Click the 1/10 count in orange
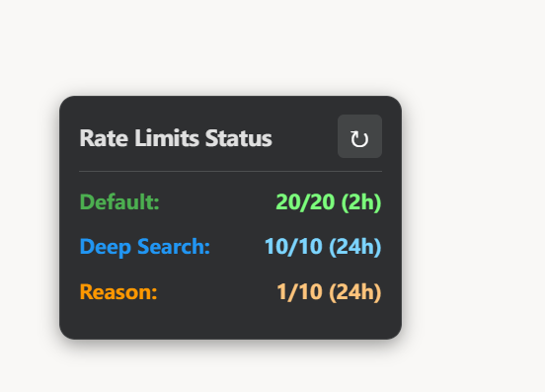Image resolution: width=545 pixels, height=392 pixels. click(299, 292)
